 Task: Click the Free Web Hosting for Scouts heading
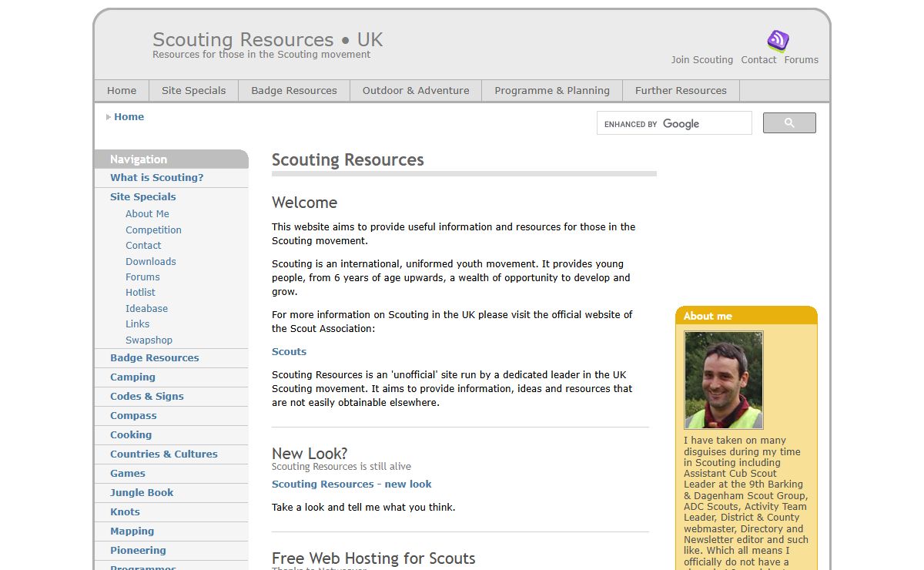[373, 558]
